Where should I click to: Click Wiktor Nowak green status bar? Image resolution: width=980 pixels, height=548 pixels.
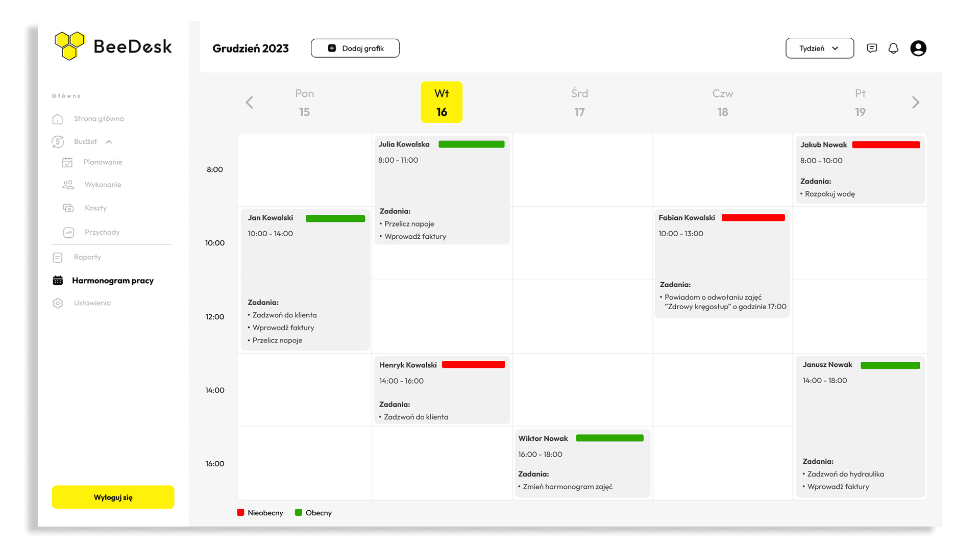coord(609,438)
